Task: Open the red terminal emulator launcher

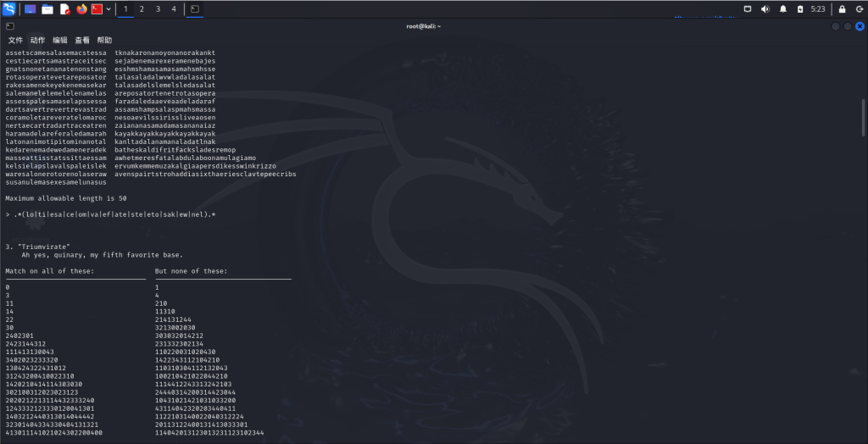Action: (97, 9)
